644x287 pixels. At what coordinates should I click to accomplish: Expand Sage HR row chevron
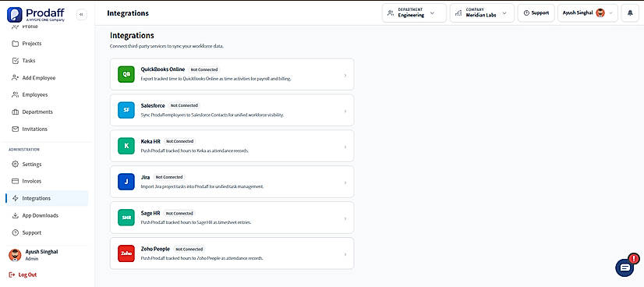(345, 218)
